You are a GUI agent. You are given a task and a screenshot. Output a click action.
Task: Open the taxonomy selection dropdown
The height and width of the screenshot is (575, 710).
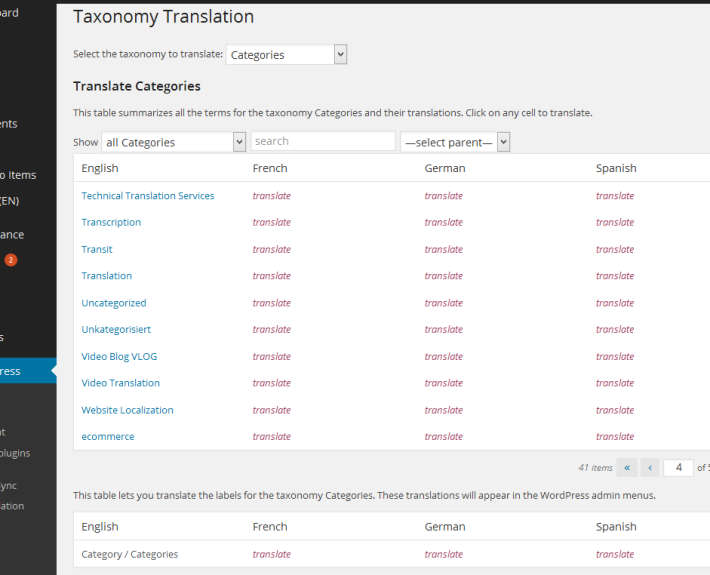click(x=286, y=54)
